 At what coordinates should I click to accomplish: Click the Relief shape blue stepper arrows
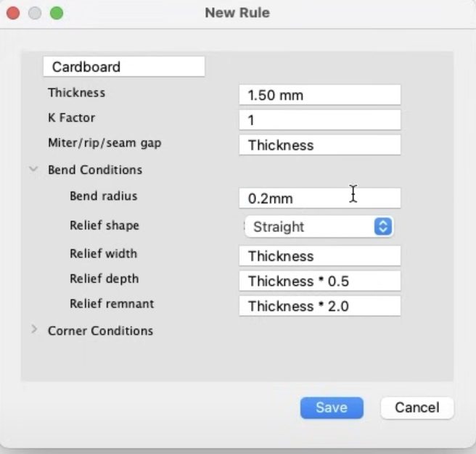(x=383, y=226)
